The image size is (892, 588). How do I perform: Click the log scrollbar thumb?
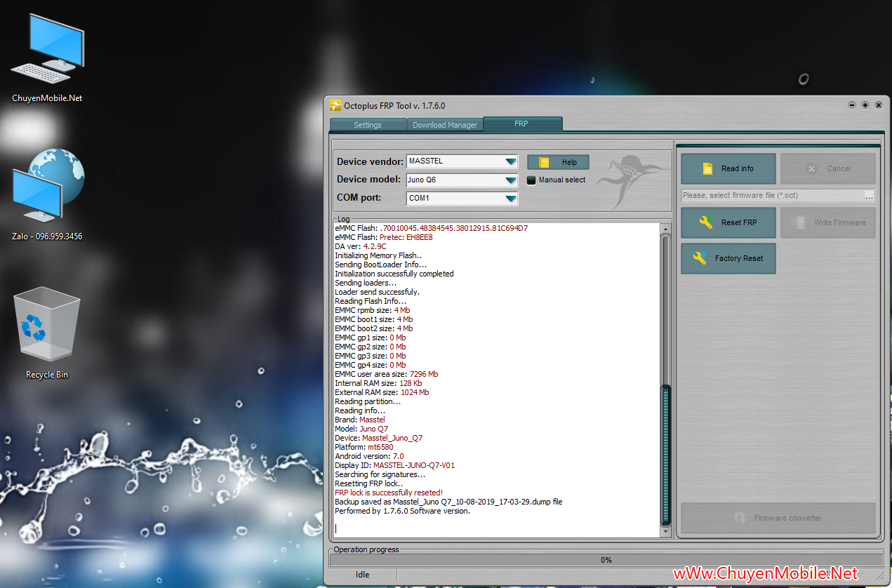click(666, 455)
